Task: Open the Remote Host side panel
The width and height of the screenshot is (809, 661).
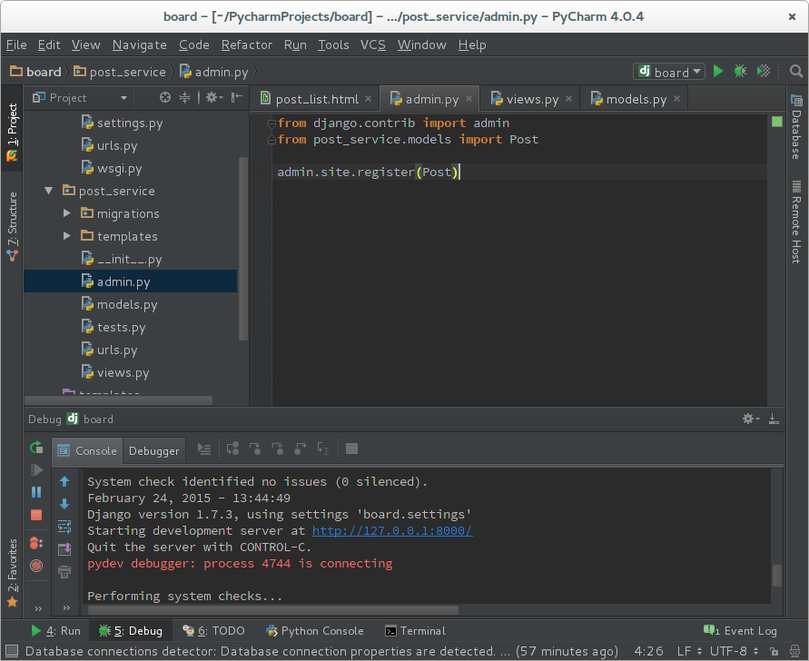Action: (796, 221)
